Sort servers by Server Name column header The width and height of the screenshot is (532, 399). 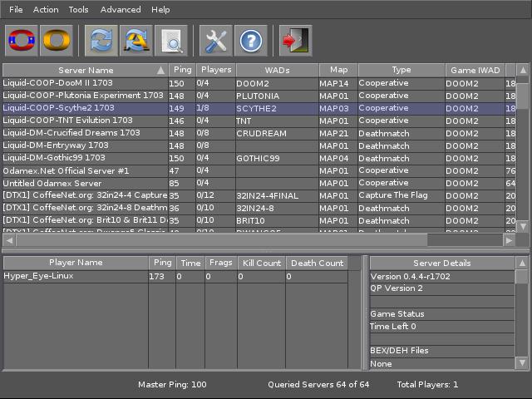tap(85, 71)
